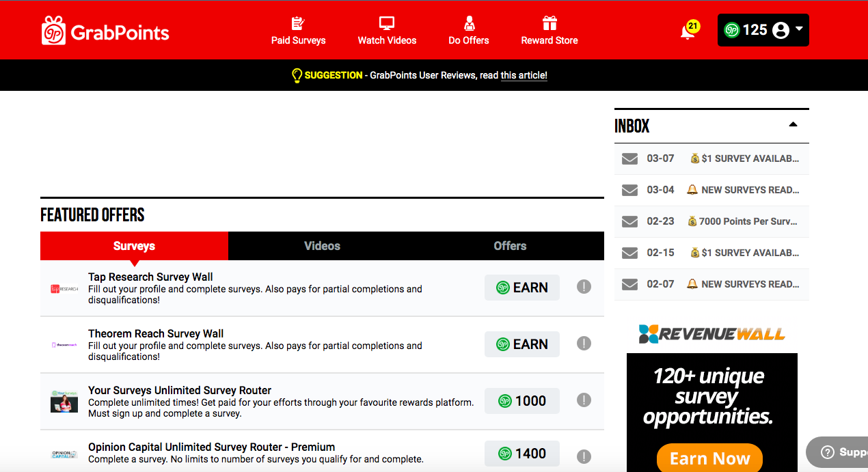Click the Reward Store gift box icon
This screenshot has height=472, width=868.
click(x=550, y=23)
